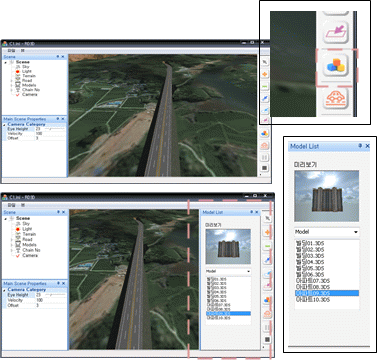The width and height of the screenshot is (381, 361).
Task: Collapse Camera Category in window showing Model List
Action: tap(5, 290)
